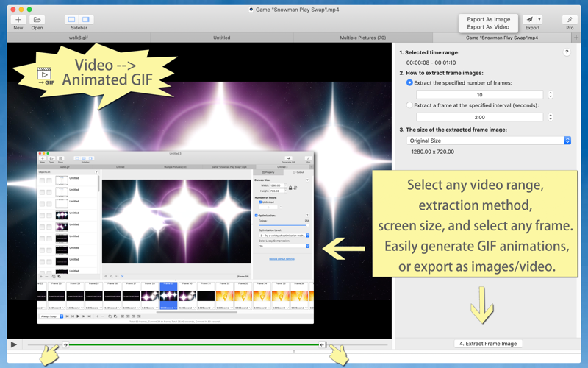Select the Untitled 3 tab in inset window
Screen dimensions: 588x368
click(282, 167)
